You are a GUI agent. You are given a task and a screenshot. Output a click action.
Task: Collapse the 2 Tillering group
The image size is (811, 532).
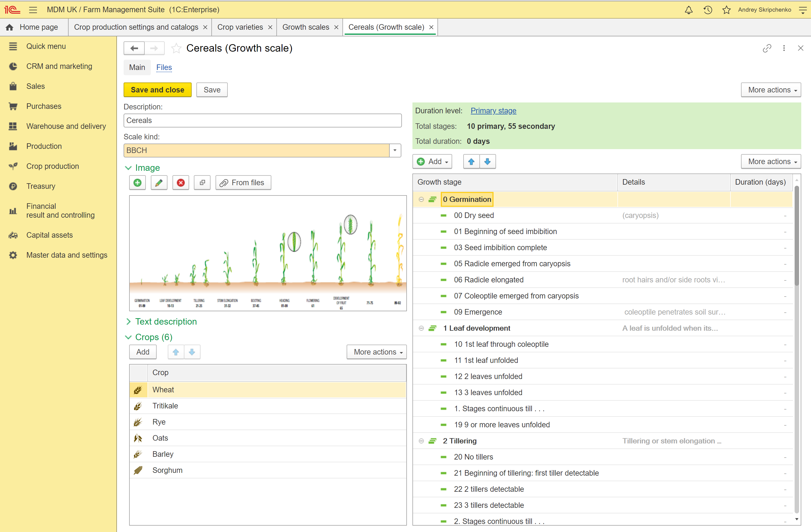point(421,441)
